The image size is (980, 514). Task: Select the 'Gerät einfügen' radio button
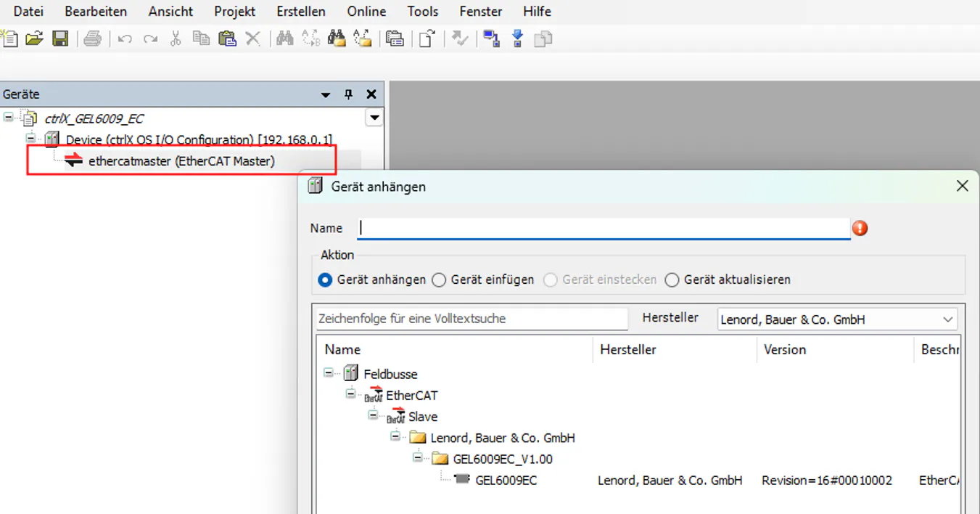(439, 280)
